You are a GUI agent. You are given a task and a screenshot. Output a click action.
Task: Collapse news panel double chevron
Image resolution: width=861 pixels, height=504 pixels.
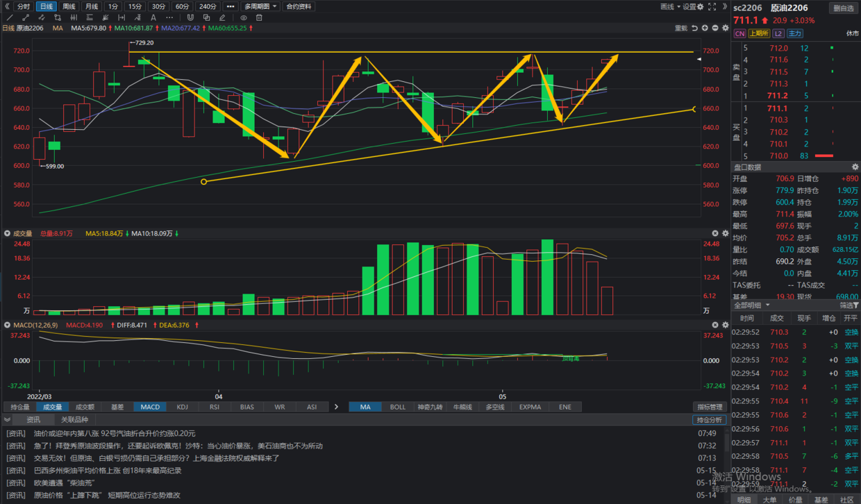[x=7, y=419]
